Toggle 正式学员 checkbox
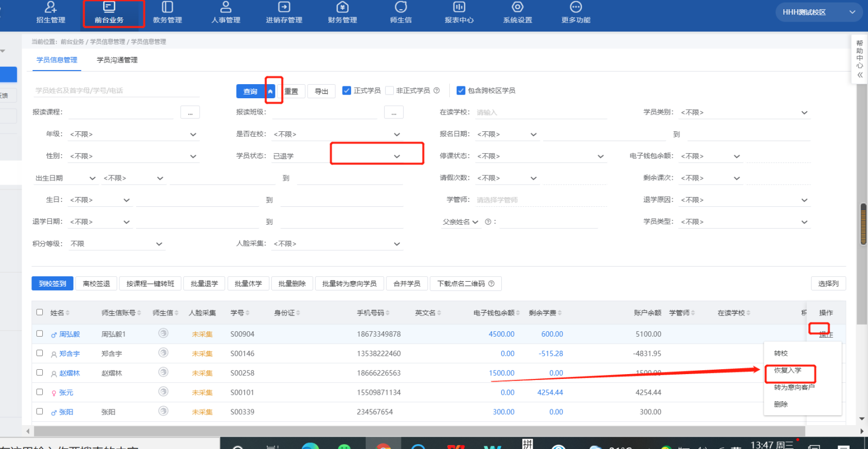The width and height of the screenshot is (868, 449). [347, 91]
